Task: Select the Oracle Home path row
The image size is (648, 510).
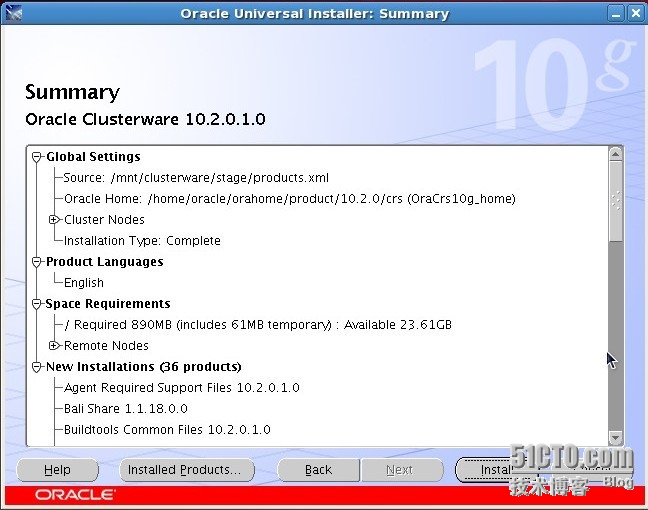Action: pyautogui.click(x=290, y=199)
